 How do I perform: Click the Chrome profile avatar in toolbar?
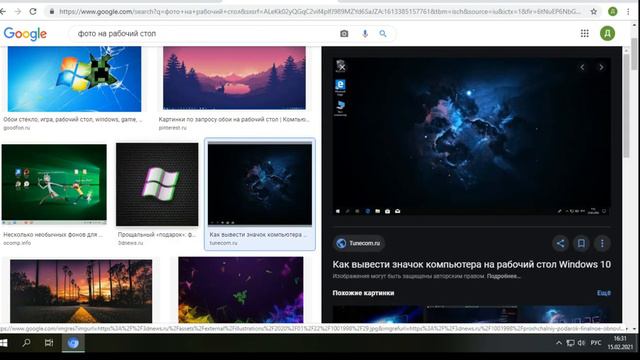click(x=612, y=12)
